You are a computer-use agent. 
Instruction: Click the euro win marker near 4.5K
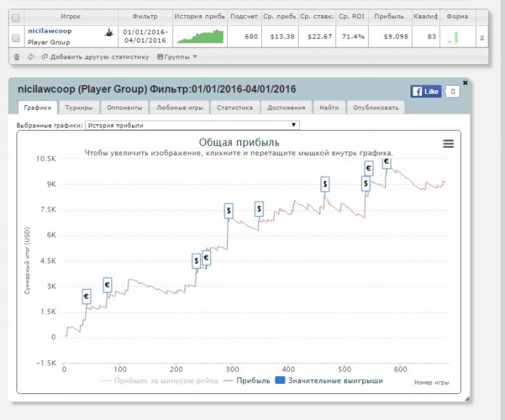pyautogui.click(x=206, y=258)
